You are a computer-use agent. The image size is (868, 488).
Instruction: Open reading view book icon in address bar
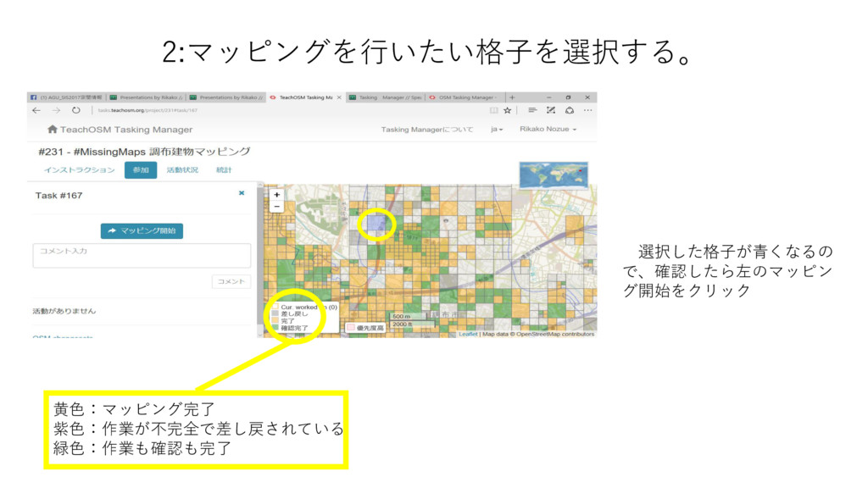pos(493,111)
